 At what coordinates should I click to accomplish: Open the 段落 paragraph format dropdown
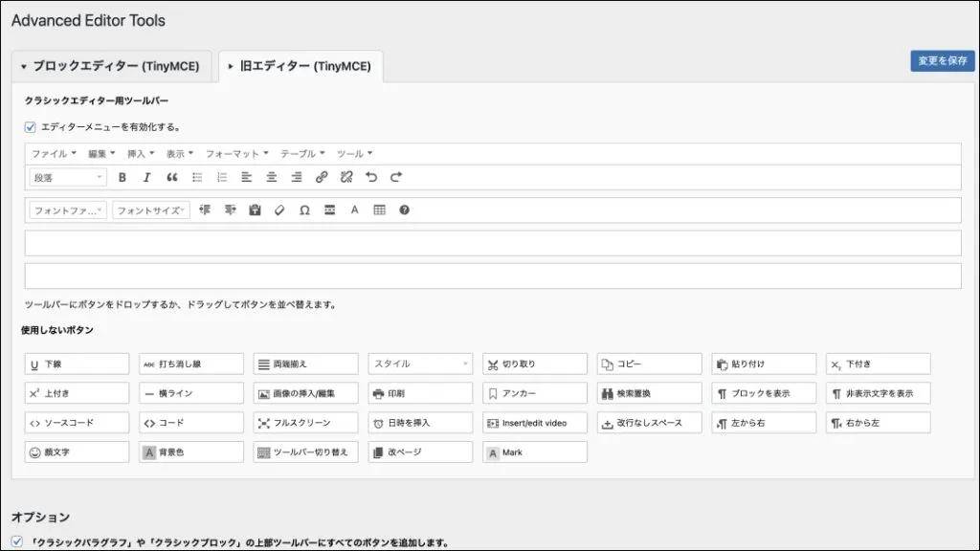click(x=68, y=177)
